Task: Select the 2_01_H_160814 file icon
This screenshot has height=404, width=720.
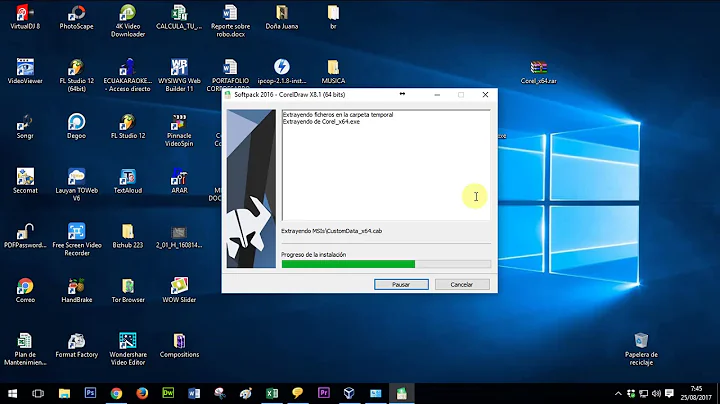Action: (x=179, y=236)
